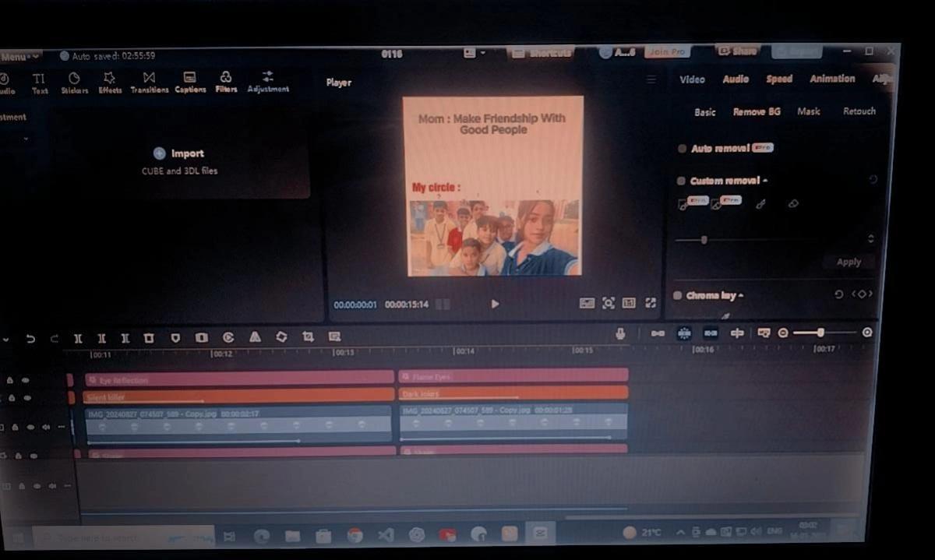Play the video in the Player
This screenshot has height=560, width=935.
point(495,304)
